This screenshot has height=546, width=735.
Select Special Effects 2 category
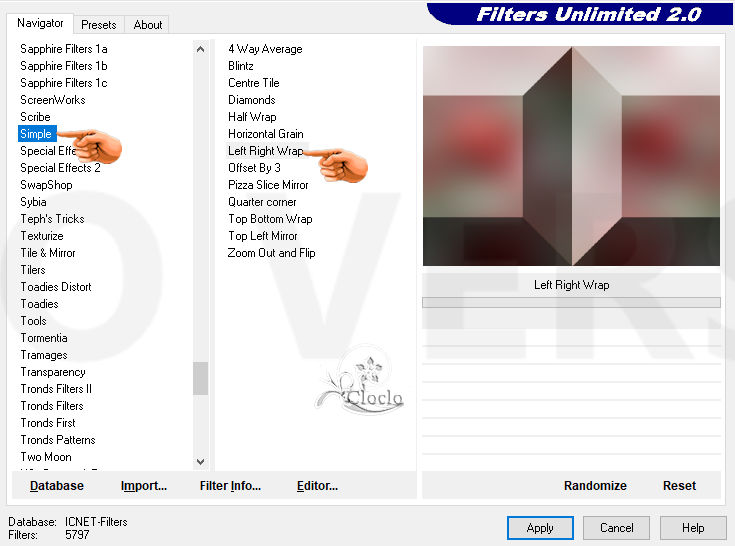pyautogui.click(x=60, y=168)
